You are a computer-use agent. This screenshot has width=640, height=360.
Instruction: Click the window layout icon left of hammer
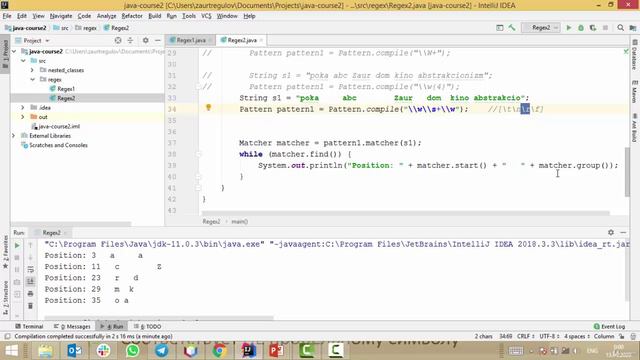(500, 28)
